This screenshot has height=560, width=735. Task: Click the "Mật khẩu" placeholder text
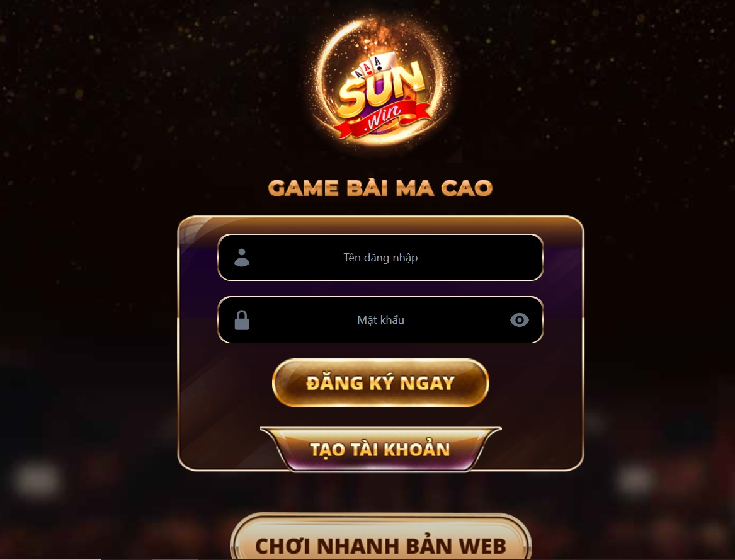tap(380, 321)
